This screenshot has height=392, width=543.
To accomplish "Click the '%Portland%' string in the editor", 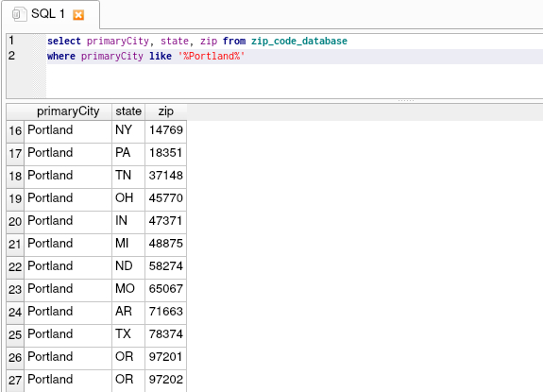I will coord(212,56).
